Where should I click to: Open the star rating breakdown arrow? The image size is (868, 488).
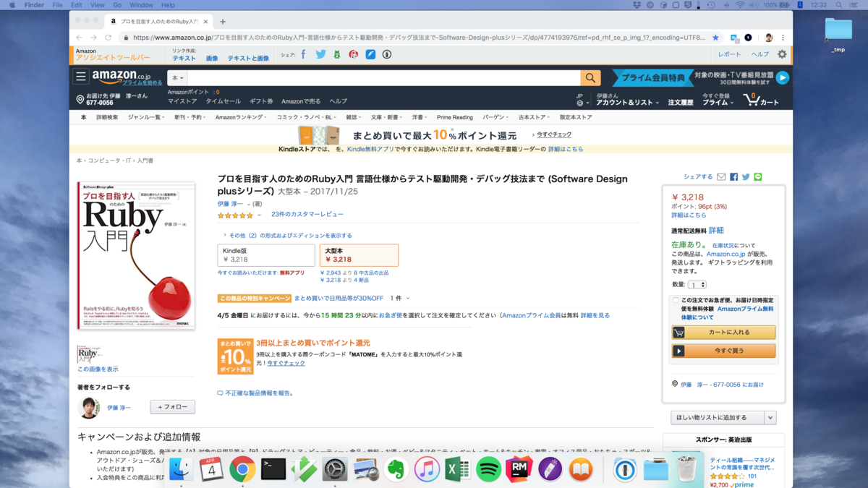[x=260, y=215]
